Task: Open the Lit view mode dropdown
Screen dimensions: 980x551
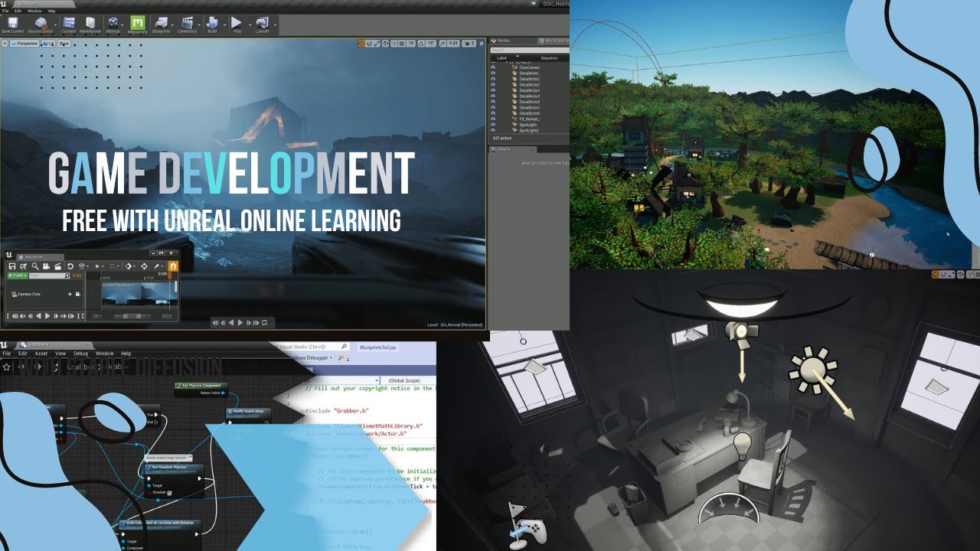Action: 48,44
